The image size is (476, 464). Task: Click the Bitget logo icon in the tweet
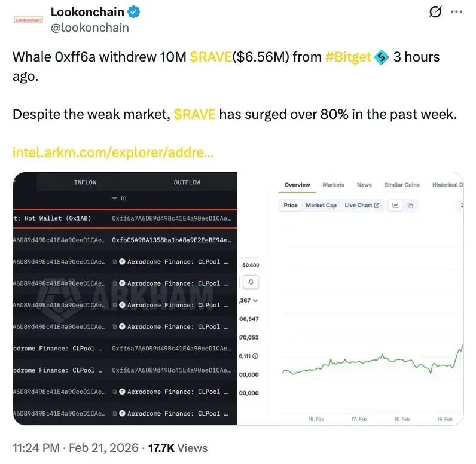tap(382, 57)
